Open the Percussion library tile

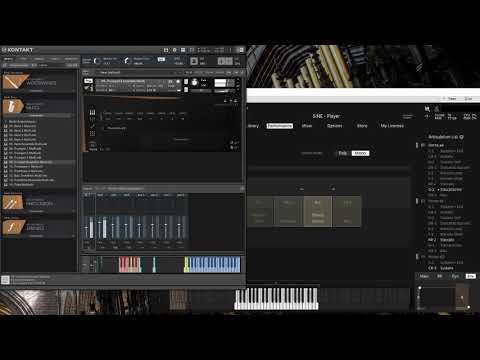pos(39,202)
